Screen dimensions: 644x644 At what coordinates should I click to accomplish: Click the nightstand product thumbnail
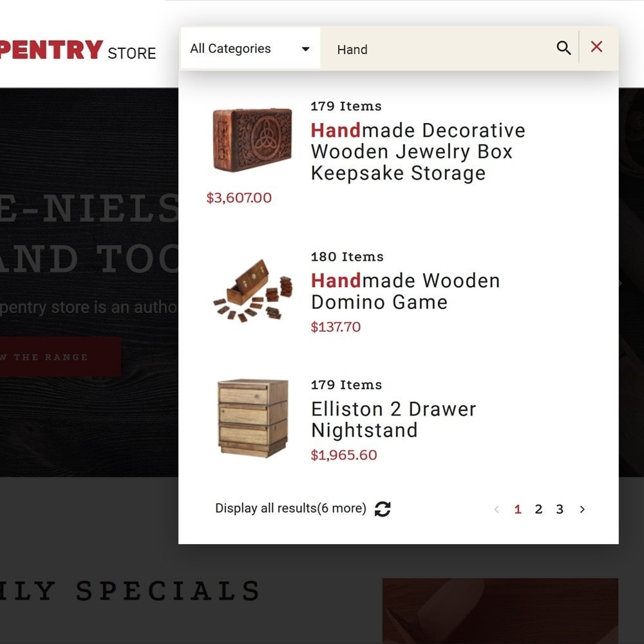point(252,418)
